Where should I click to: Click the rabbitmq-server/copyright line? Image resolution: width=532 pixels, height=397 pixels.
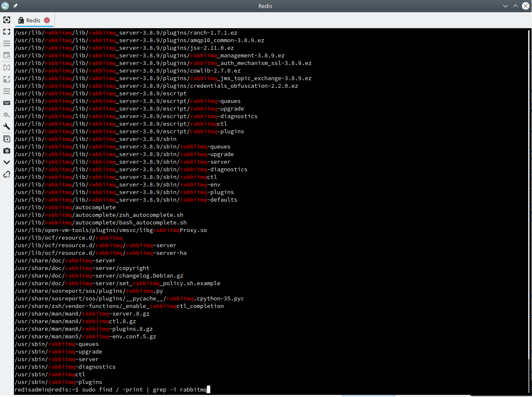[x=82, y=268]
